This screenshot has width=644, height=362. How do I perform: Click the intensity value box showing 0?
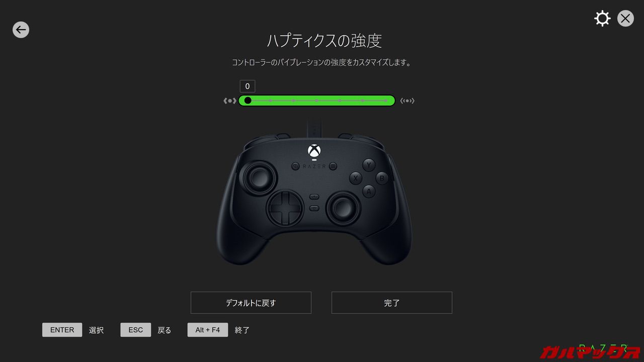(x=248, y=86)
